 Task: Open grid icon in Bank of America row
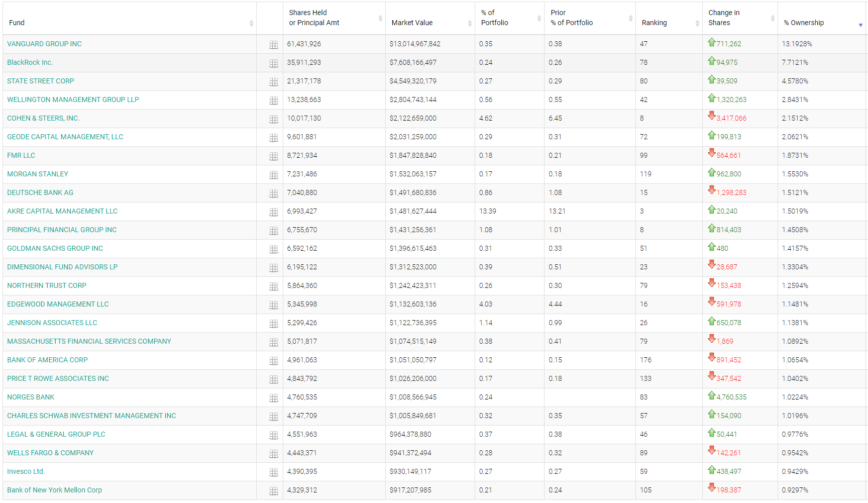point(274,361)
